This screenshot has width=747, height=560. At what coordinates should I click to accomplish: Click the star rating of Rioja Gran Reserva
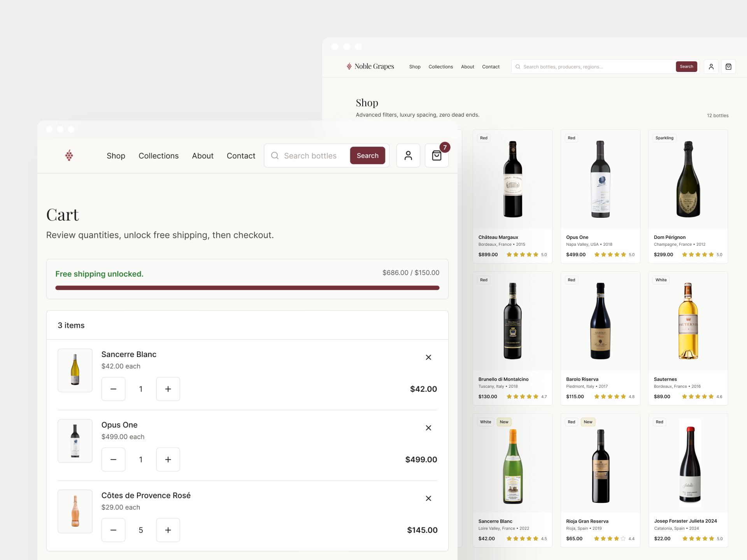coord(610,539)
